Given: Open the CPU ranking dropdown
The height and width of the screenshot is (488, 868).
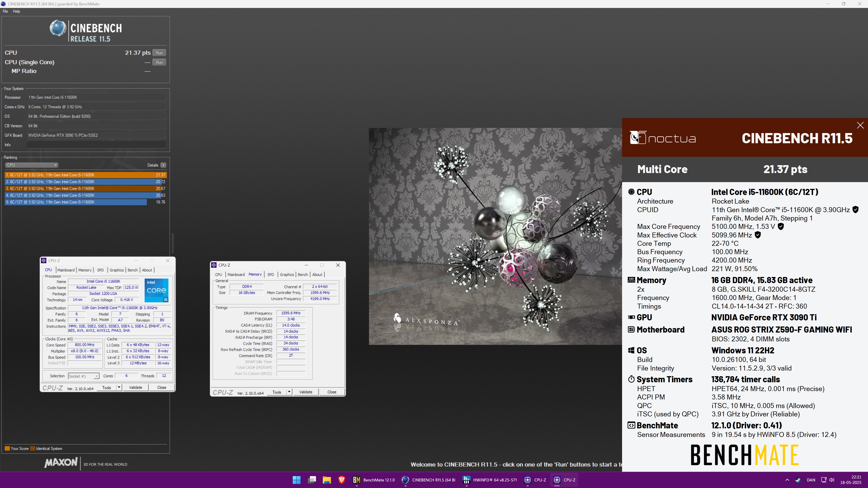Looking at the screenshot, I should [32, 165].
